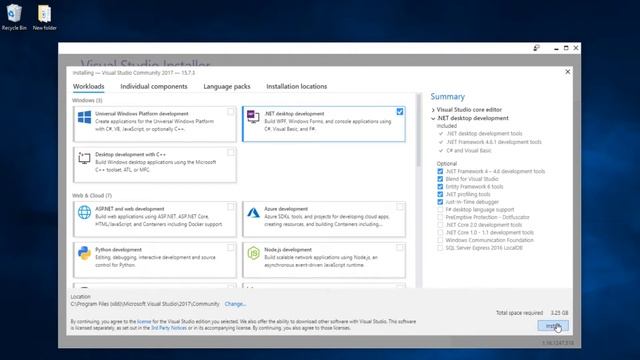Enable PreEmptive Protection - Dotfuscator
The height and width of the screenshot is (360, 640).
[440, 217]
